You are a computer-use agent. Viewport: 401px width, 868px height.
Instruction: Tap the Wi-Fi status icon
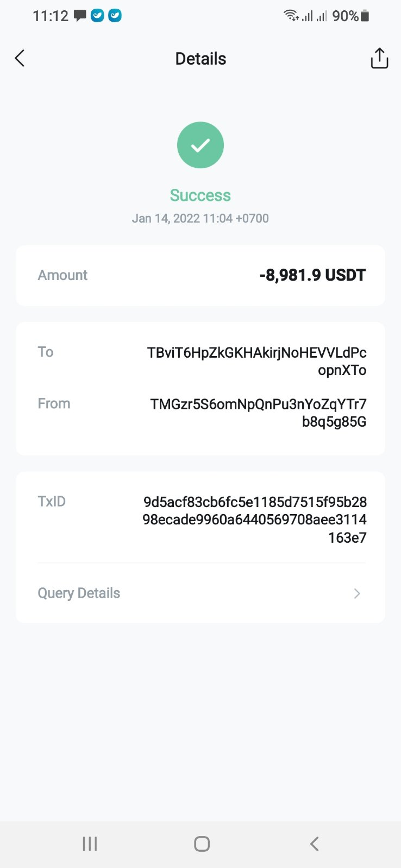pos(291,16)
